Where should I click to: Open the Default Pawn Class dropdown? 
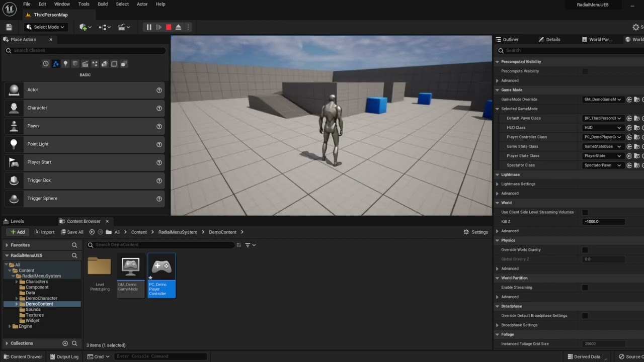point(603,118)
